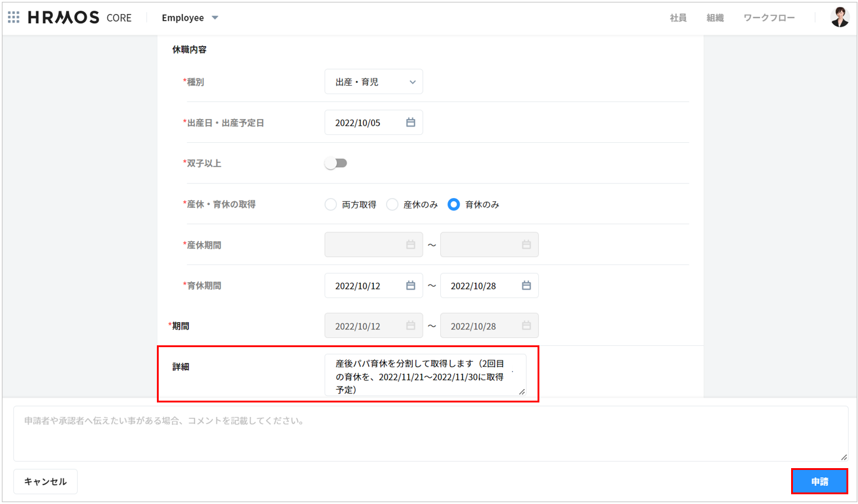Screen dimensions: 858x504
Task: Click 育休期間 start date 2022/10/12 field
Action: click(373, 285)
